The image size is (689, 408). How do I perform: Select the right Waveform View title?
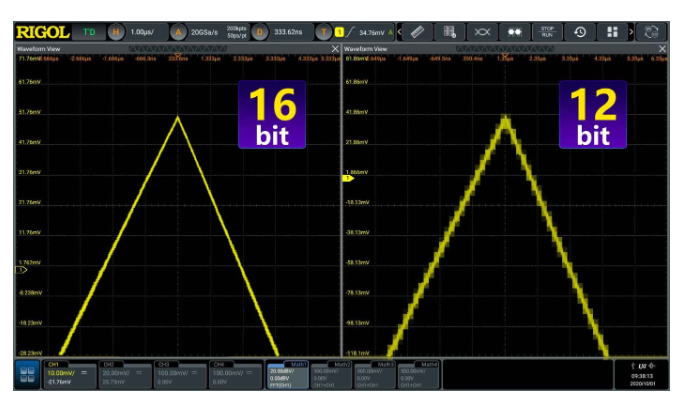click(x=366, y=49)
